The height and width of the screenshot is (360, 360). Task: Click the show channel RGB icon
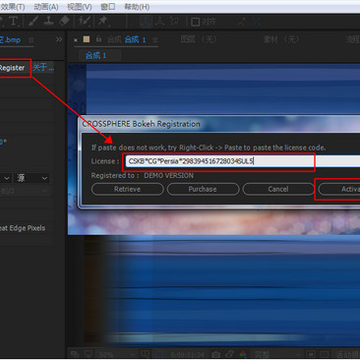243,354
